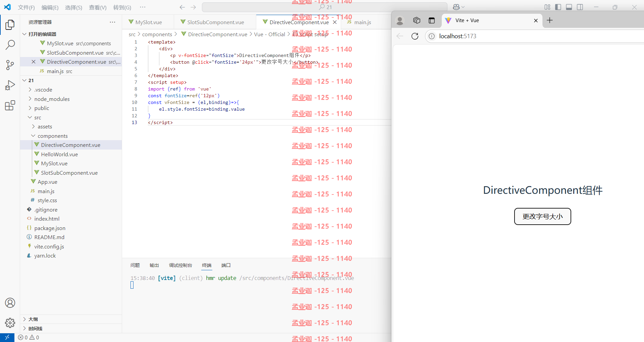View site information icon in address bar

click(x=432, y=36)
